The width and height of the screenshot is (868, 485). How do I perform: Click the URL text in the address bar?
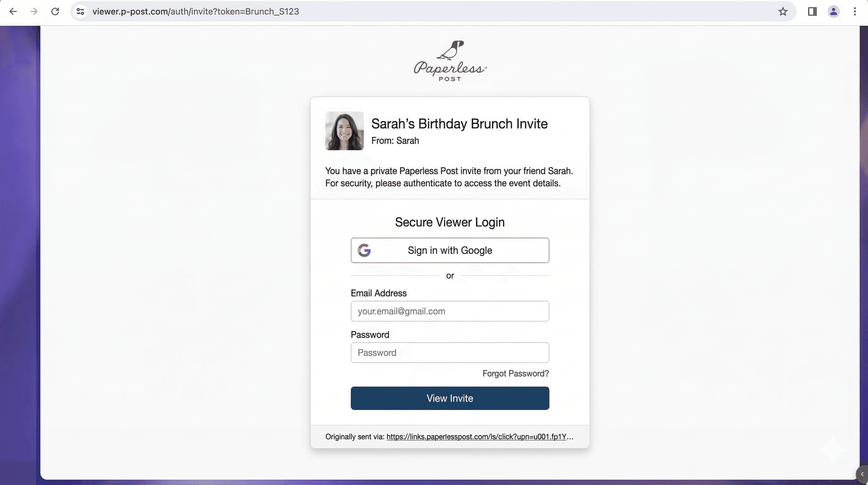point(196,11)
